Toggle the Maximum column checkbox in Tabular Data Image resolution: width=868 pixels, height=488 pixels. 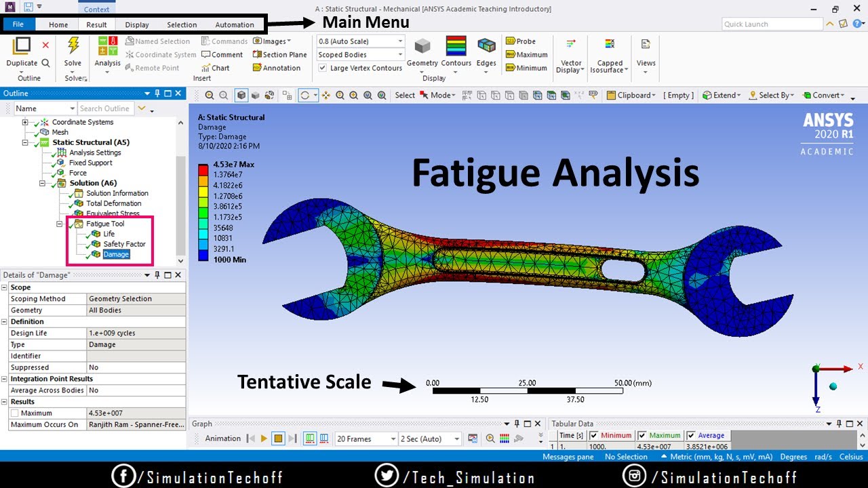[x=642, y=435]
